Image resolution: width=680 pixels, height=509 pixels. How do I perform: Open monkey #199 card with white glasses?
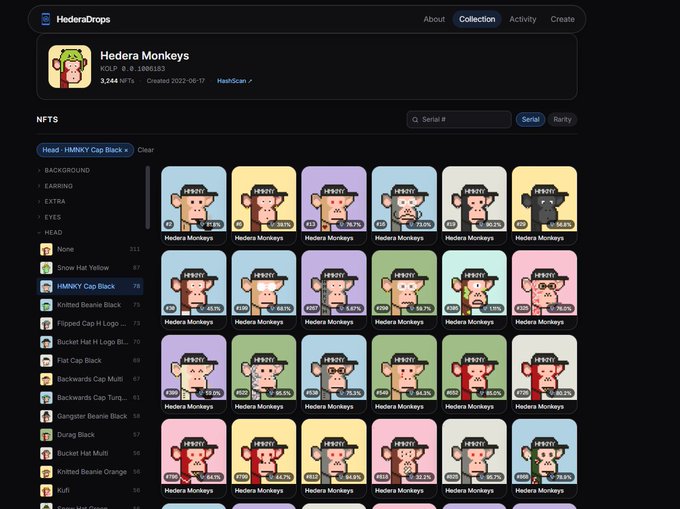264,290
